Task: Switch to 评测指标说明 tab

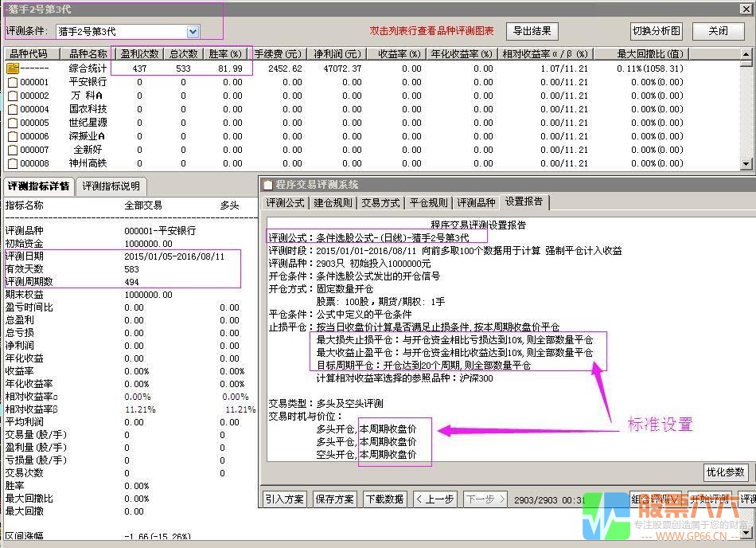Action: 111,186
